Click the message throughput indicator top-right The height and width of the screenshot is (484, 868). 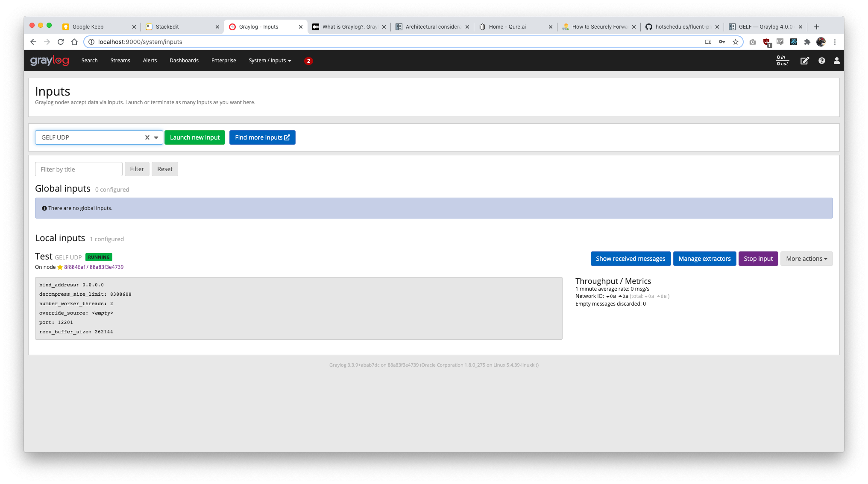click(781, 60)
